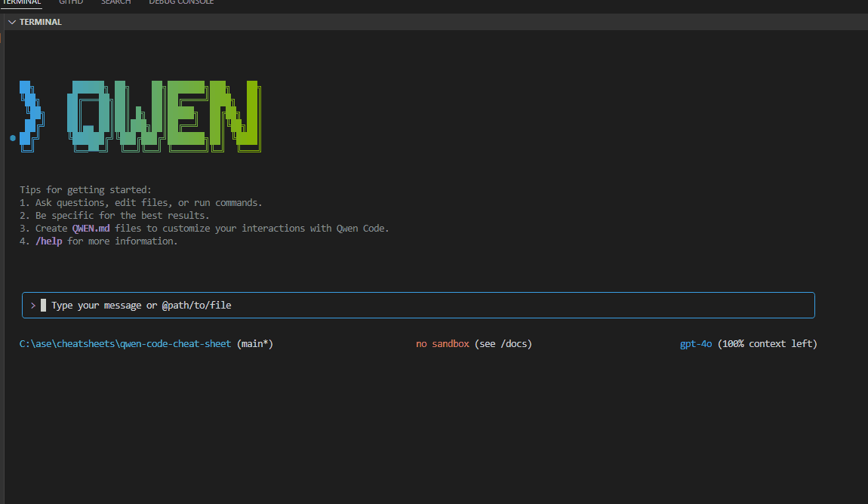Open the DEBUG CONSOLE tab
The width and height of the screenshot is (868, 504).
181,3
